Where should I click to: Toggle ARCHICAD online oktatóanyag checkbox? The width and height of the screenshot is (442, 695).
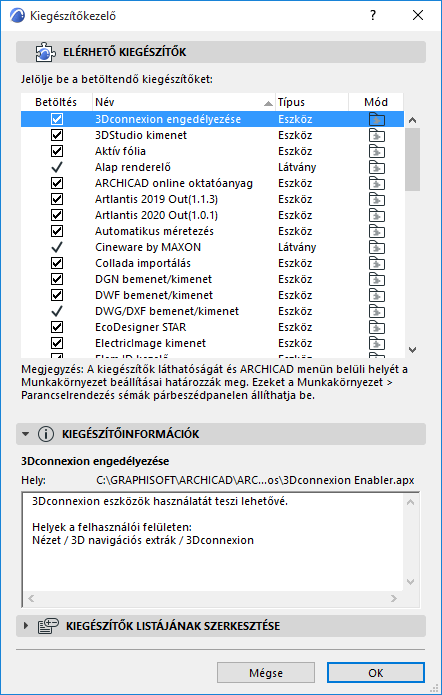pos(57,183)
